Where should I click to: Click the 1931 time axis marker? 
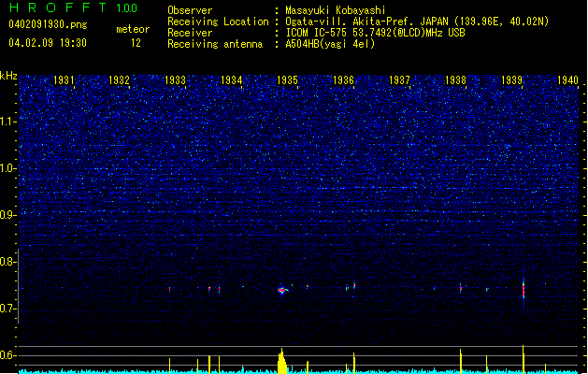pyautogui.click(x=64, y=80)
